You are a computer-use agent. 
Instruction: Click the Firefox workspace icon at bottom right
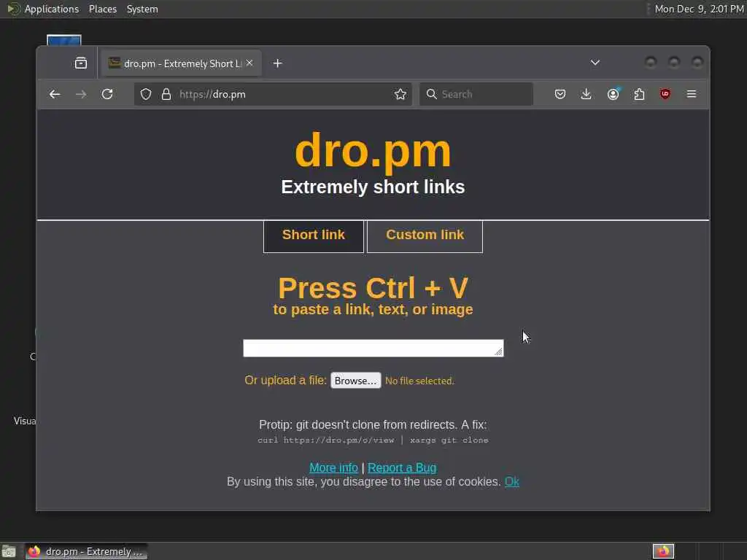point(663,551)
